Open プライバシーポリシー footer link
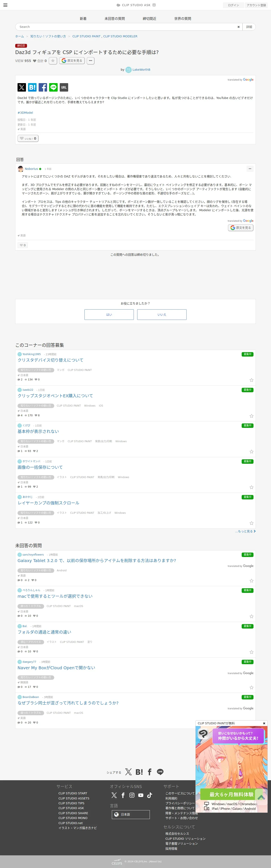The width and height of the screenshot is (271, 868). (x=180, y=803)
